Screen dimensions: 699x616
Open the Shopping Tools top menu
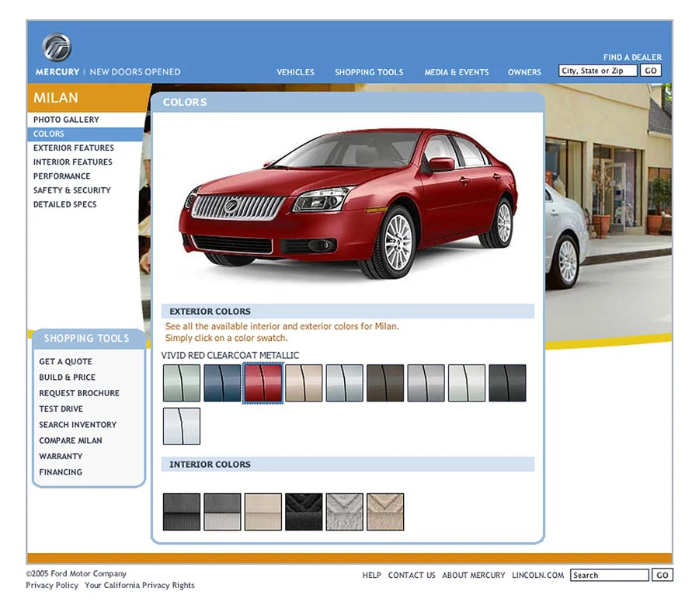coord(369,72)
